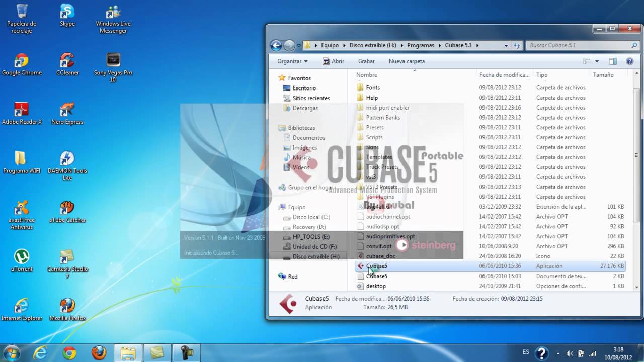This screenshot has height=362, width=644.
Task: Refresh the Cubase 5.1 folder view
Action: coord(517,45)
